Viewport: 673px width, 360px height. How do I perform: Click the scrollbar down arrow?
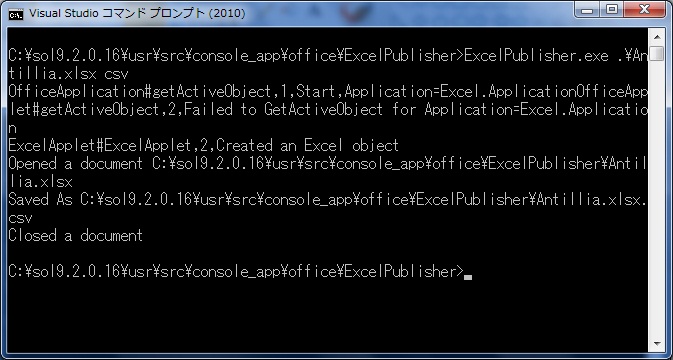coord(657,344)
